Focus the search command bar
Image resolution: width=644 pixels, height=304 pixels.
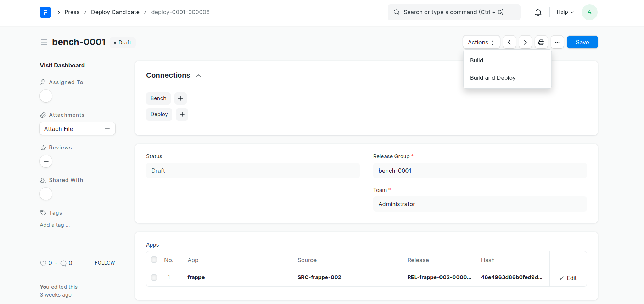click(454, 12)
